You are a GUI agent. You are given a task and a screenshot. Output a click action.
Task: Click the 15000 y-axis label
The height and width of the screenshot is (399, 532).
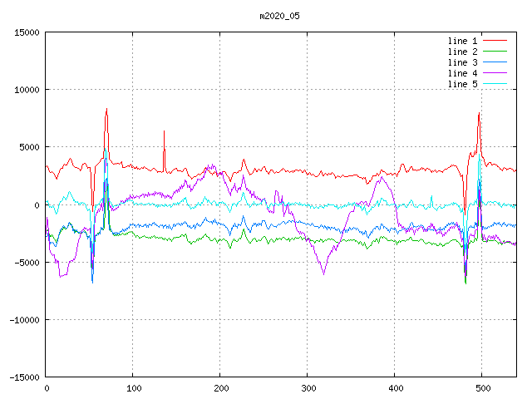click(x=27, y=32)
